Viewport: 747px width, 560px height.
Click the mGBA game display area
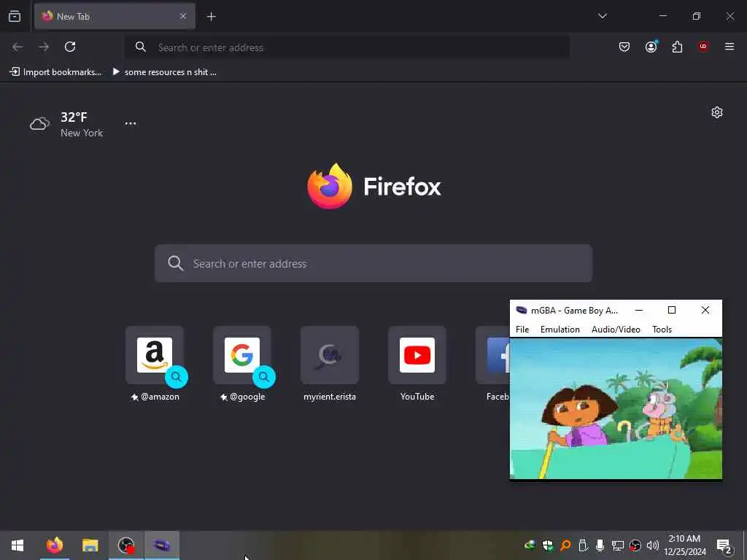pyautogui.click(x=616, y=408)
